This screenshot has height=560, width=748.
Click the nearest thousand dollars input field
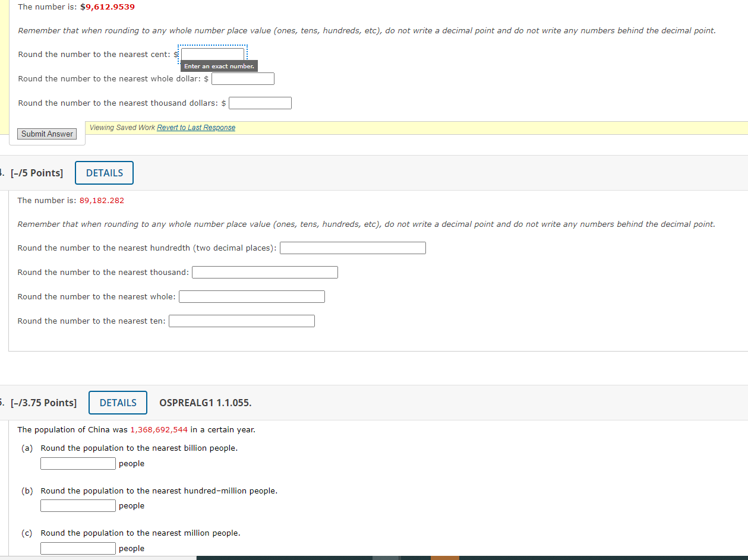click(260, 102)
